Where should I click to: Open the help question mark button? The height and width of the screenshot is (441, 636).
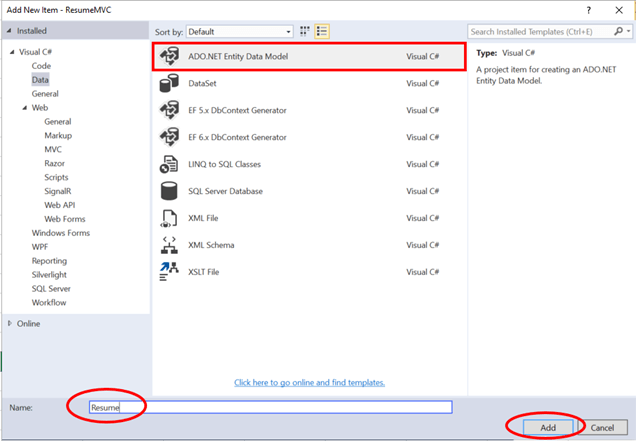click(x=589, y=10)
